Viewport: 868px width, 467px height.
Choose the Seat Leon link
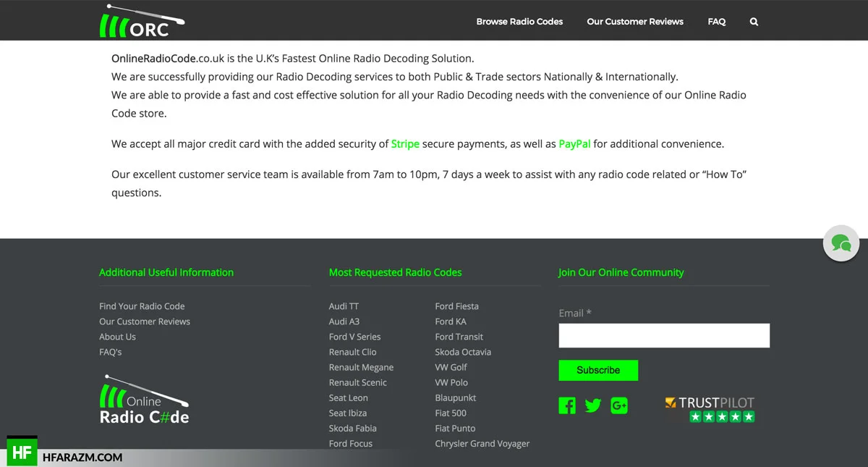[x=349, y=397]
